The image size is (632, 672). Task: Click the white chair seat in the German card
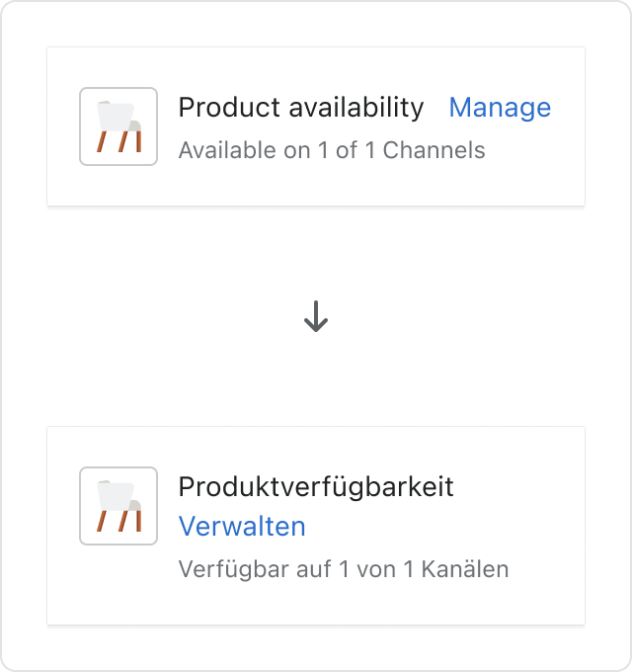(x=116, y=496)
